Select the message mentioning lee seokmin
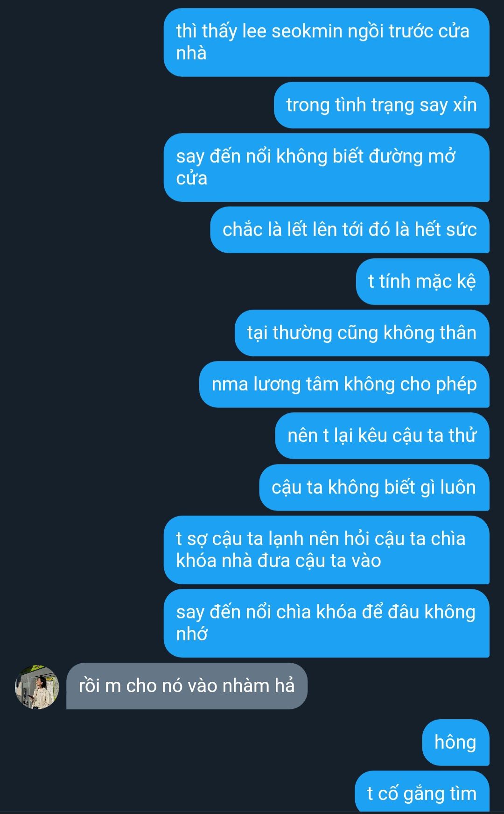Screen dimensions: 504x814 [x=326, y=42]
